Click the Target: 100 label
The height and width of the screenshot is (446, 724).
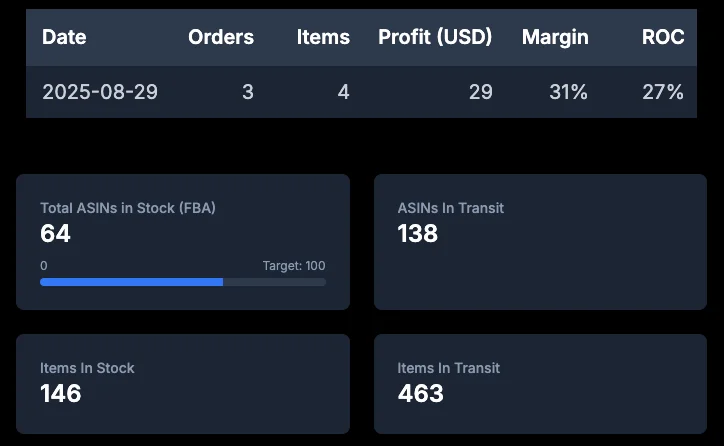coord(294,265)
